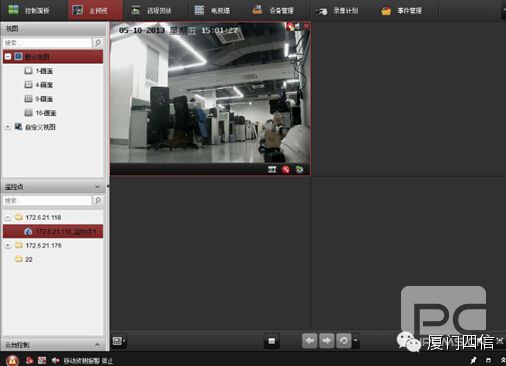Select the 4-画面 view layout
Image resolution: width=506 pixels, height=366 pixels.
click(x=39, y=85)
